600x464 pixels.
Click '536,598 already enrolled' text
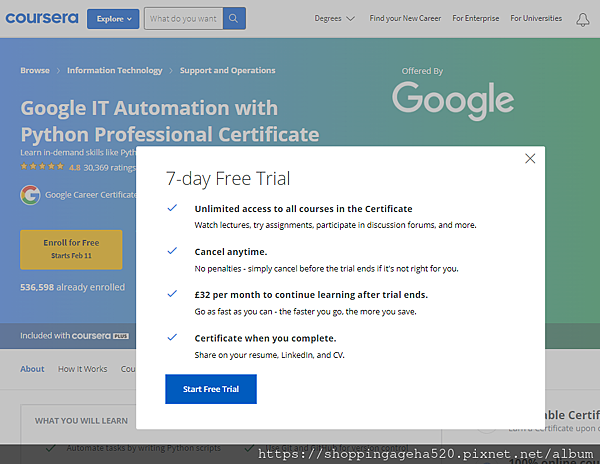coord(73,287)
